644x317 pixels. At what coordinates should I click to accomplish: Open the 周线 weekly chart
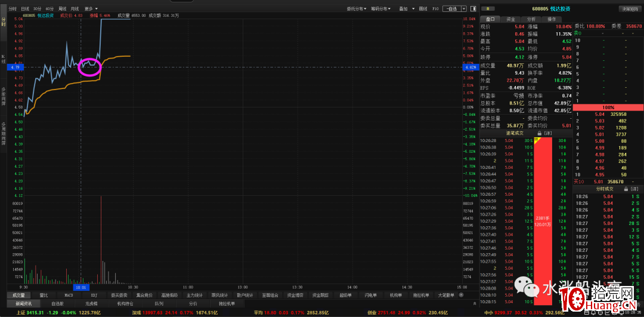(x=63, y=8)
